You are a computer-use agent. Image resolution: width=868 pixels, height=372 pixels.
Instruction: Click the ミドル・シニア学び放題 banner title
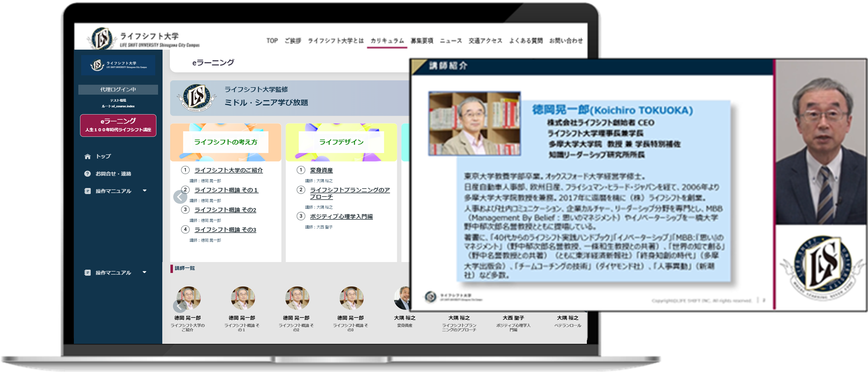tap(266, 102)
